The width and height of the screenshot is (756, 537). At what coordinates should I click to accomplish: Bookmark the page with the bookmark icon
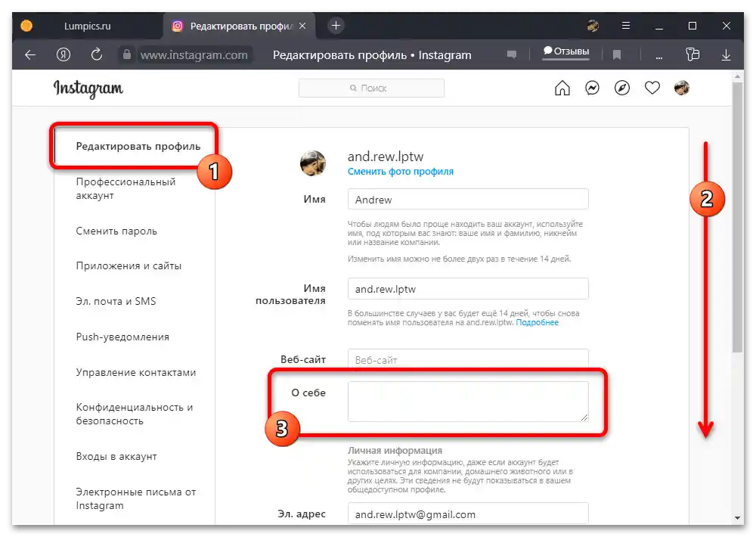pos(617,55)
